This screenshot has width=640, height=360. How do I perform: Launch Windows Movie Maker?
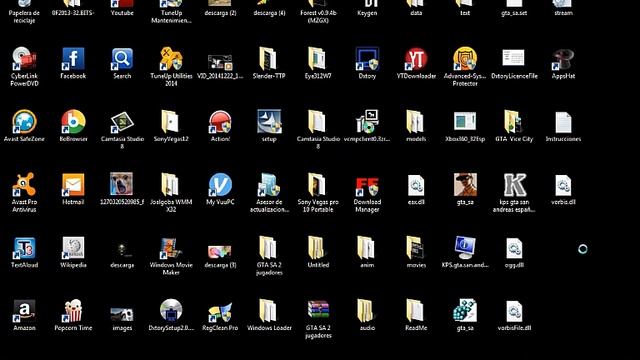click(171, 248)
